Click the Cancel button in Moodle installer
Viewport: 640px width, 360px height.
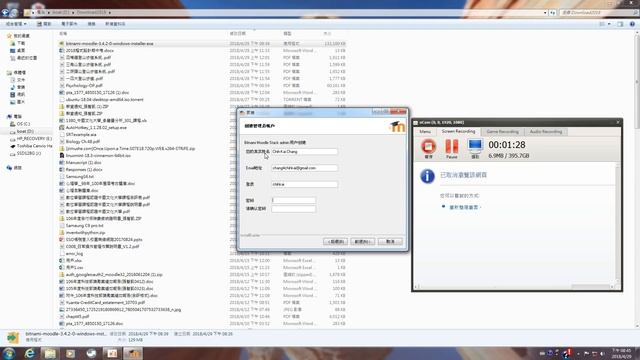coord(390,242)
